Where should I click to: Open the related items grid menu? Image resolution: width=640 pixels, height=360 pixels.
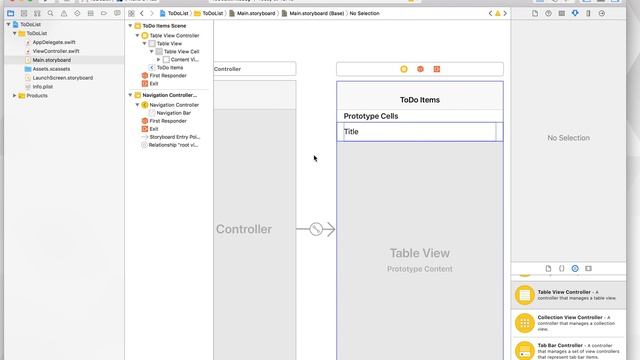(x=131, y=13)
